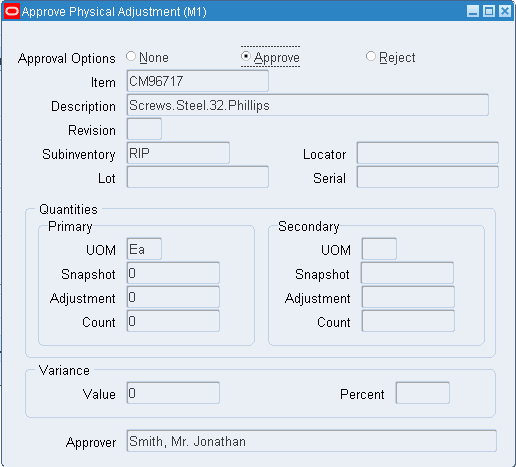This screenshot has height=467, width=516.
Task: Click the empty Revision field
Action: point(144,129)
